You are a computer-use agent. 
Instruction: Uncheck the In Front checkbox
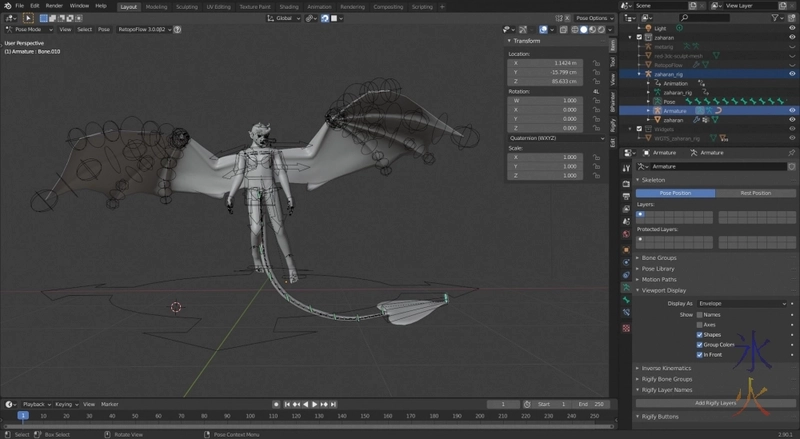(x=699, y=354)
